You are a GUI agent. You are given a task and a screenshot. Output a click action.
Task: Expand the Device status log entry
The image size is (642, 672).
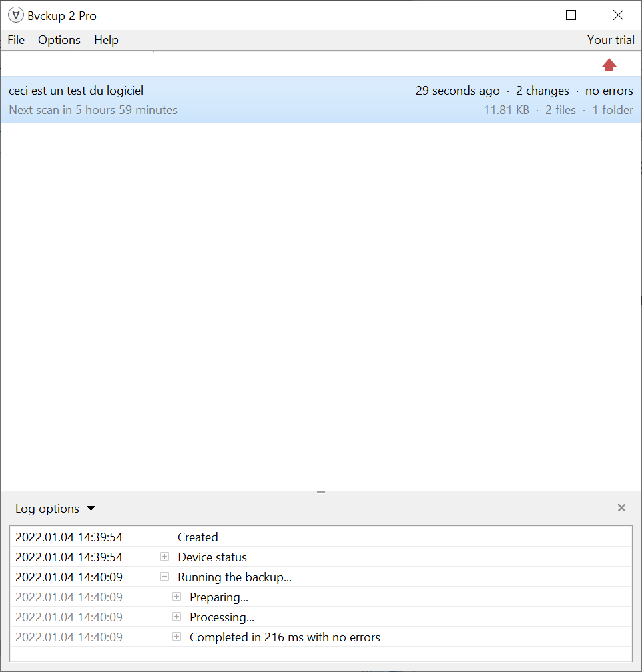(164, 557)
